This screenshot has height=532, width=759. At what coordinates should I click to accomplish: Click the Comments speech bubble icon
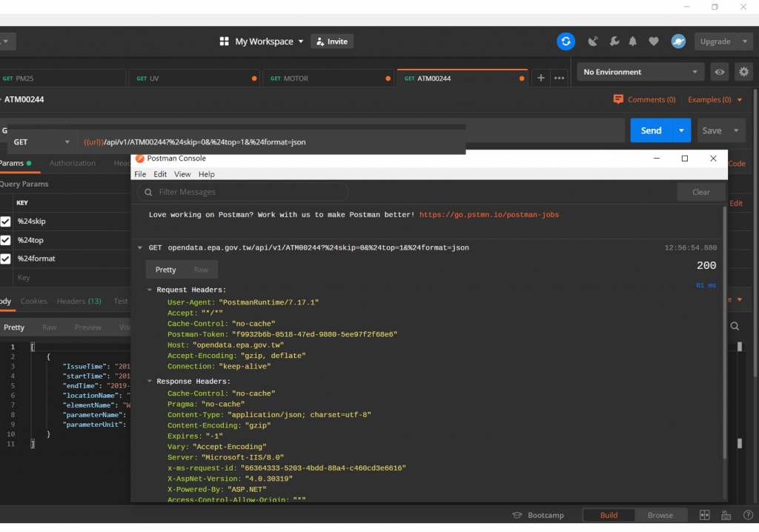coord(618,99)
